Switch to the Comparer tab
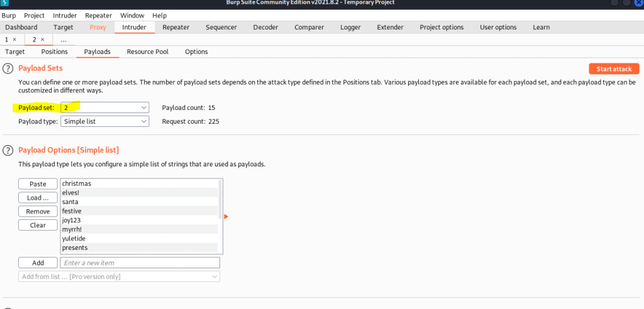 click(309, 28)
